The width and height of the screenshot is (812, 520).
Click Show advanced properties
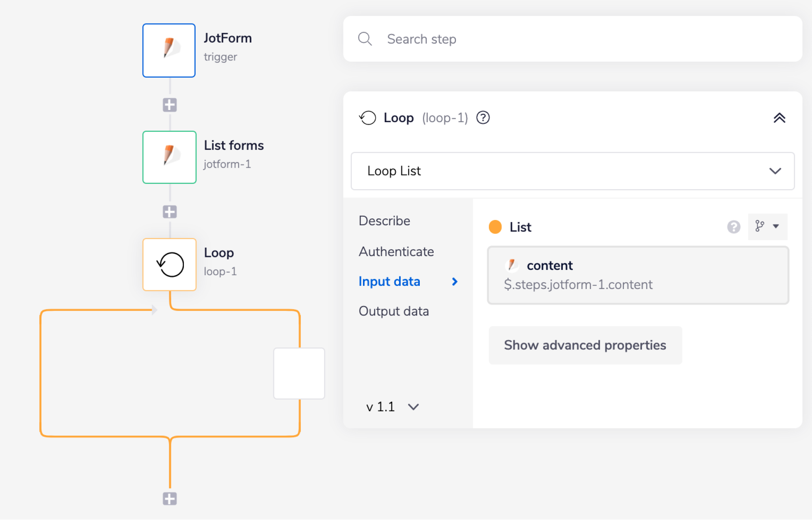tap(585, 345)
